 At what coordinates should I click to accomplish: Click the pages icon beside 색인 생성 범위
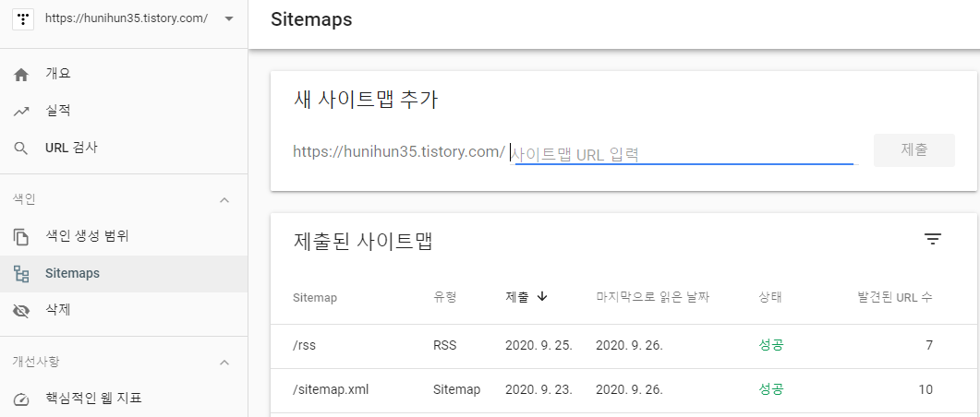pos(21,236)
